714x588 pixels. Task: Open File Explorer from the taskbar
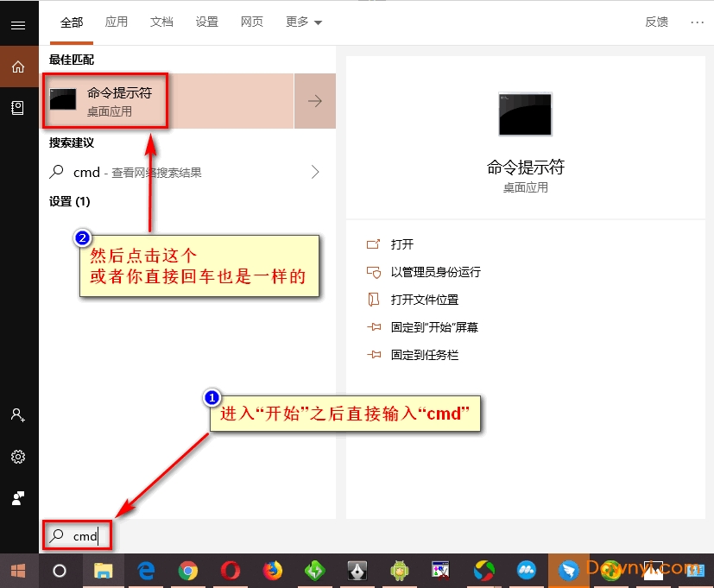(x=104, y=571)
